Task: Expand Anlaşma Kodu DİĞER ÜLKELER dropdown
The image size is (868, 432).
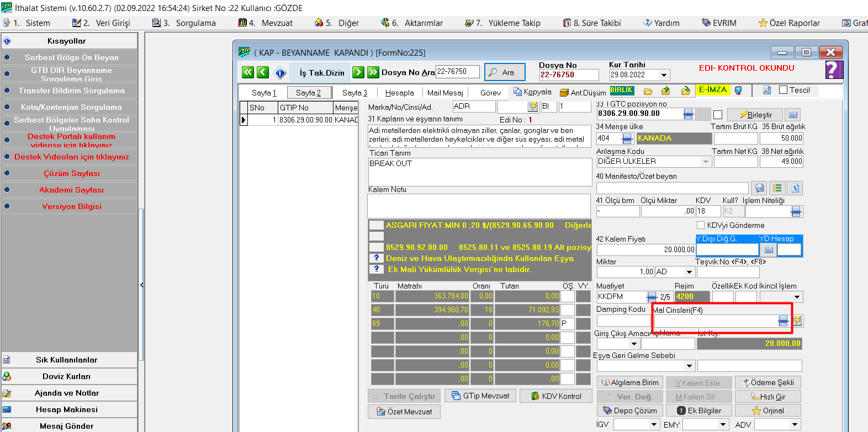Action: (x=706, y=162)
